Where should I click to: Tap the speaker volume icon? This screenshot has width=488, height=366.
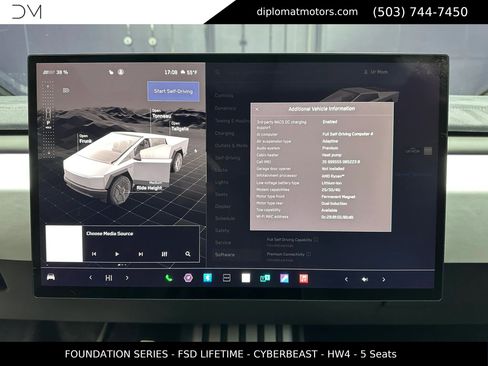365,279
